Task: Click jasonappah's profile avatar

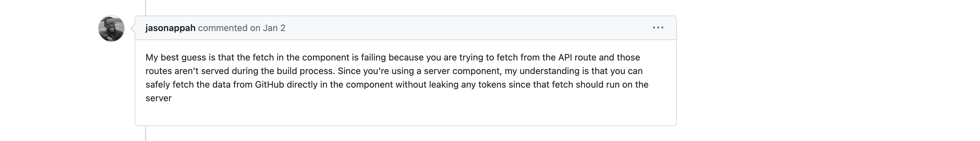Action: [x=111, y=28]
